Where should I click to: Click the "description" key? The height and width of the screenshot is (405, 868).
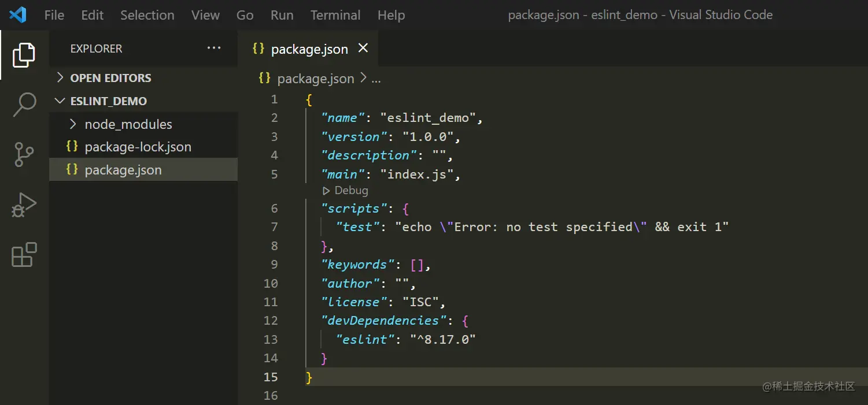tap(369, 155)
